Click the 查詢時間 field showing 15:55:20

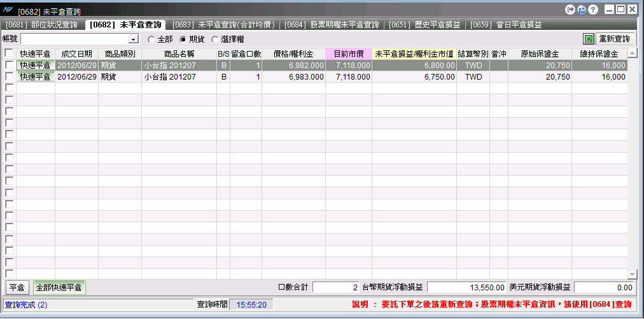tap(251, 304)
